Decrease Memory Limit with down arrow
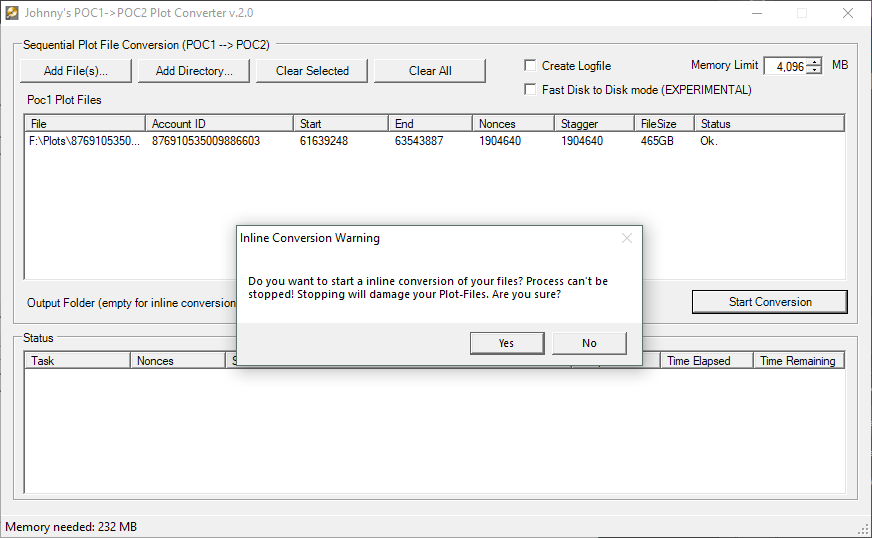This screenshot has height=538, width=872. [814, 71]
